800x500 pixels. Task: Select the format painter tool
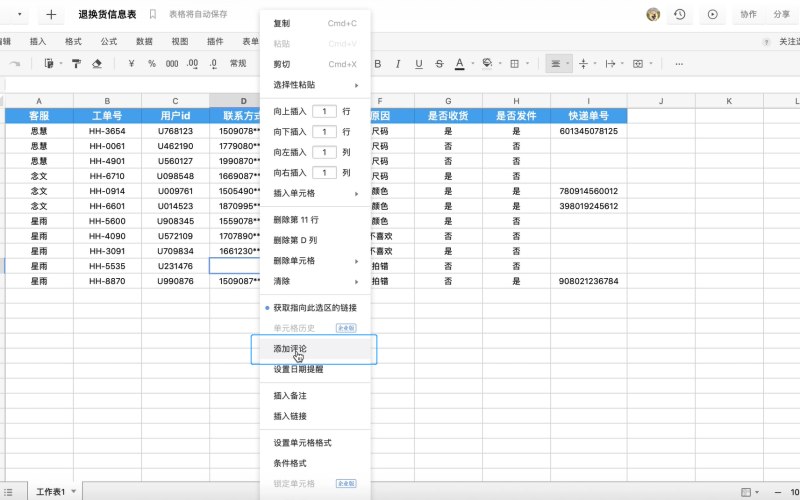pos(76,64)
